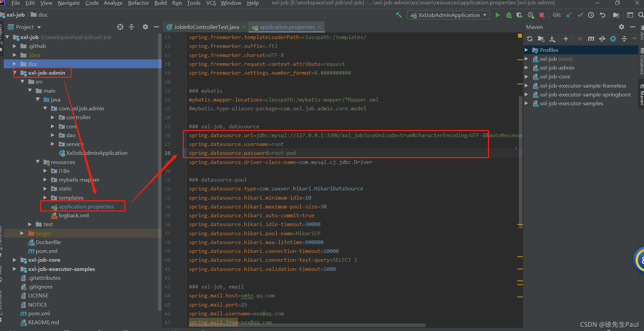Expand xxl-job-executor-samples in Maven panel
This screenshot has height=331, width=644.
(x=526, y=104)
